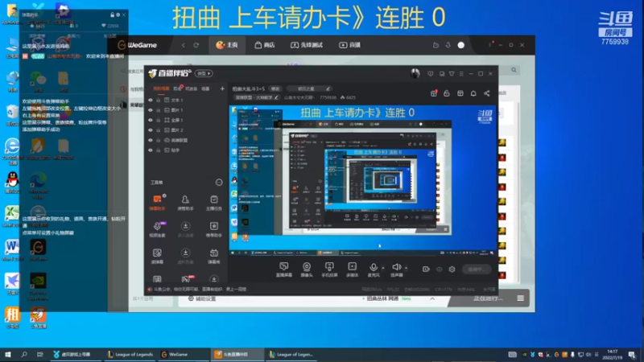Image resolution: width=644 pixels, height=362 pixels.
Task: Go back with WeGame's back arrow
Action: tap(184, 45)
